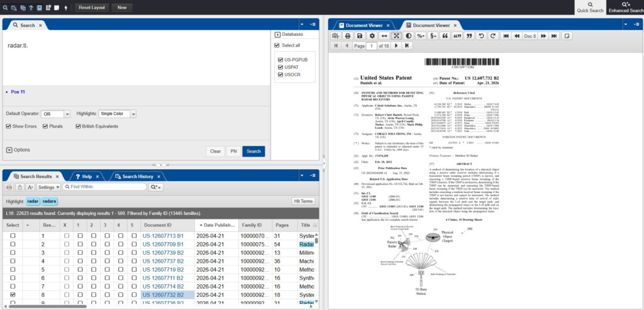The image size is (644, 310).
Task: Open the Help tab
Action: [x=87, y=177]
